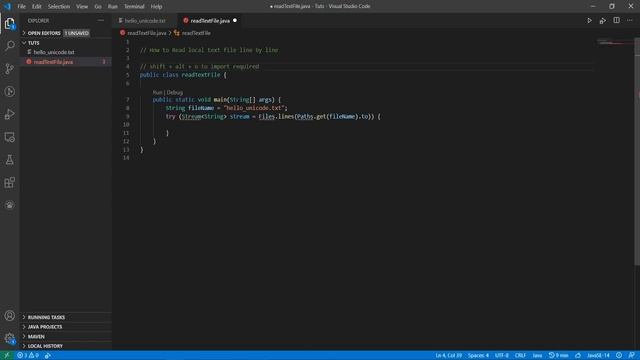Open the Remote Explorer view

(9, 137)
